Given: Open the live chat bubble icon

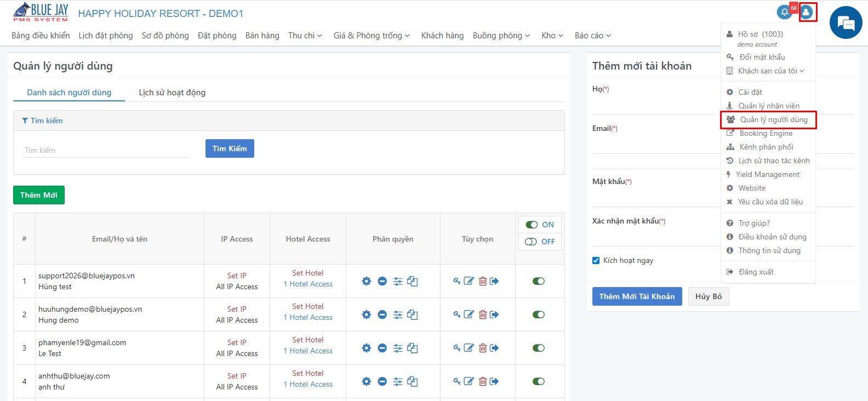Looking at the screenshot, I should [x=846, y=22].
